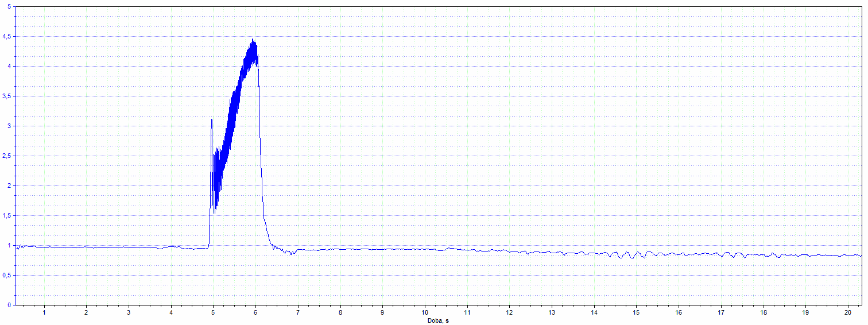Click vertical axis label 3
Viewport: 868px width, 325px height.
9,126
